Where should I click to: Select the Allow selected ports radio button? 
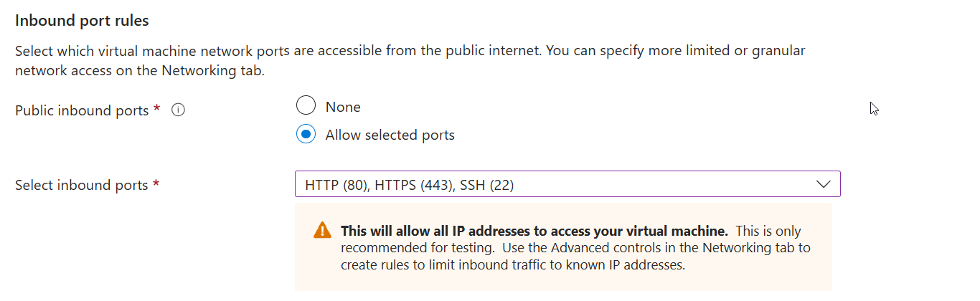point(306,134)
